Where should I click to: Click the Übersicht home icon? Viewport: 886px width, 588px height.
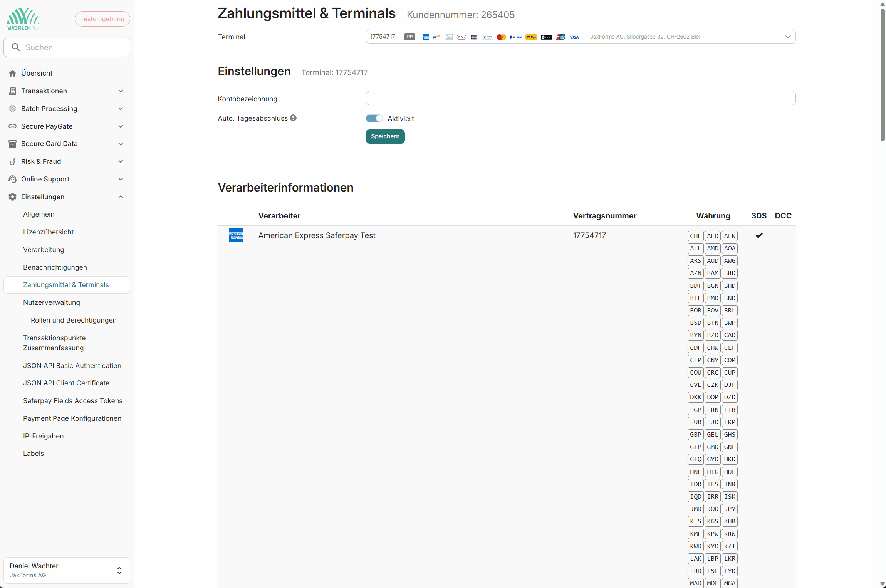tap(13, 73)
